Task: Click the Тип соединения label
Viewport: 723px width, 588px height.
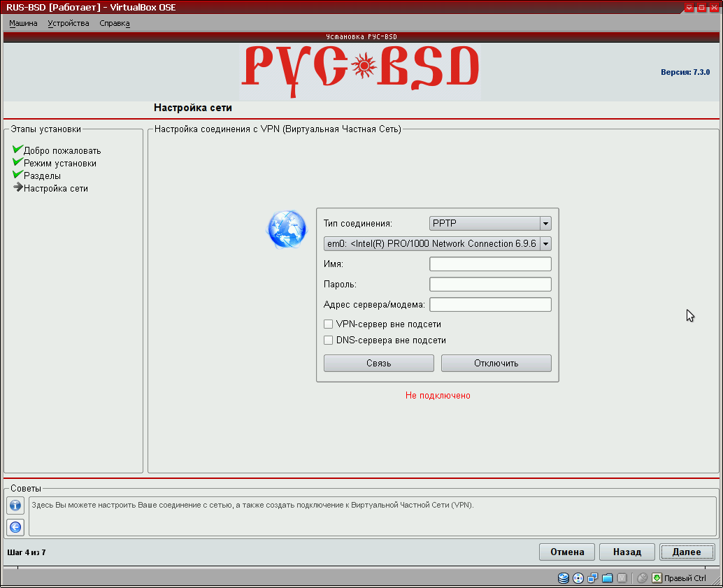Action: (358, 223)
